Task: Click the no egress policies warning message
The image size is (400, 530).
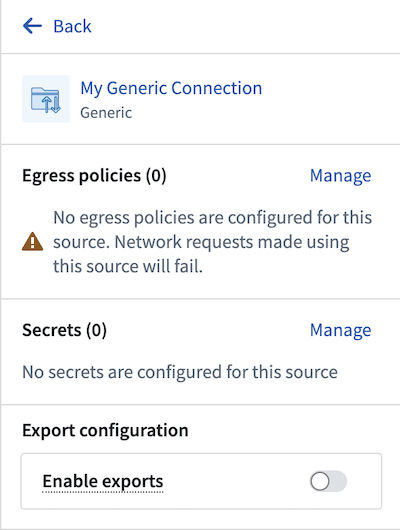Action: point(212,242)
